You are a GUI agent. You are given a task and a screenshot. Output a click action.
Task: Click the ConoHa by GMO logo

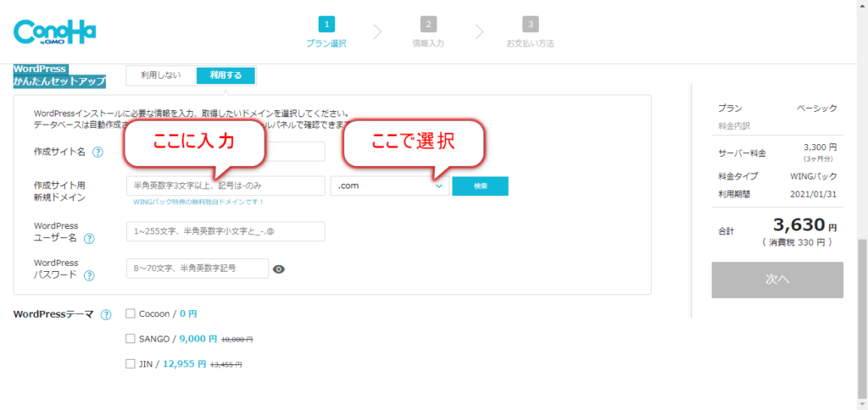[x=54, y=33]
